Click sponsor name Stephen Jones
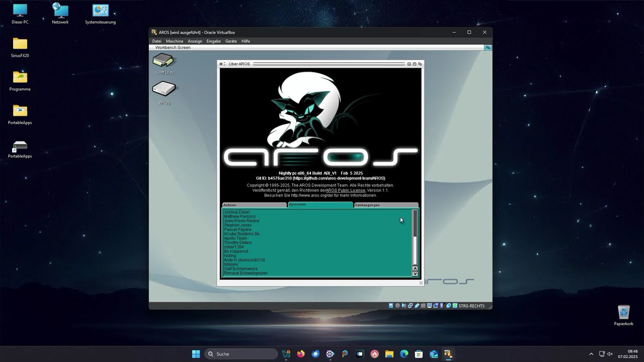This screenshot has width=644, height=362. [x=237, y=225]
